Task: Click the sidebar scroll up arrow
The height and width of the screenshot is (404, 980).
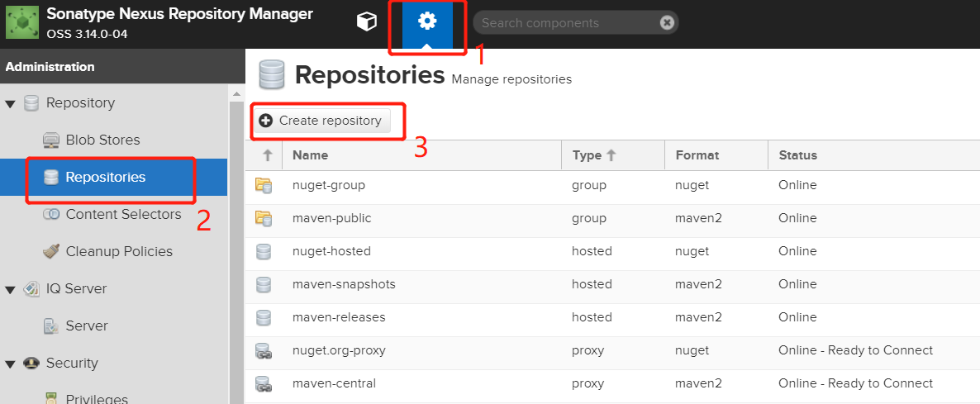Action: tap(236, 93)
